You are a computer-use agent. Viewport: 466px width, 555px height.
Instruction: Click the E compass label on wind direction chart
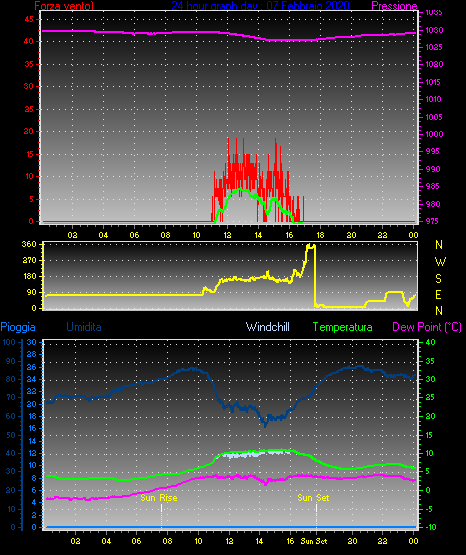pos(438,295)
